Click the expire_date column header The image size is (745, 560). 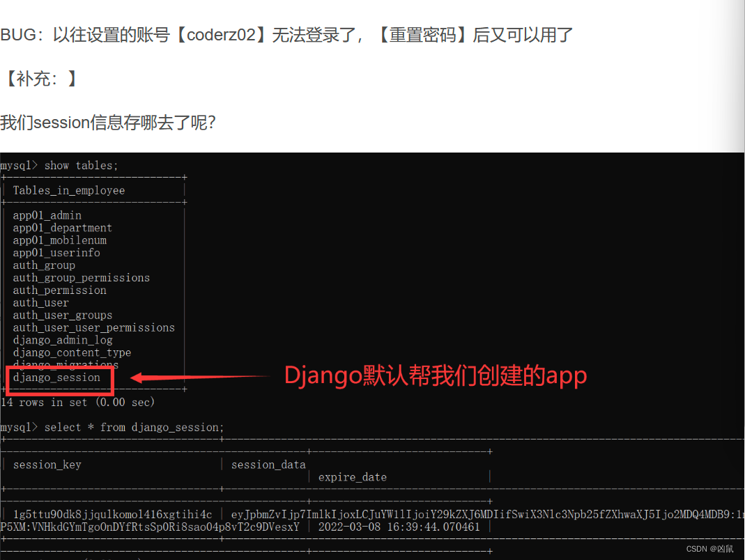click(x=353, y=477)
